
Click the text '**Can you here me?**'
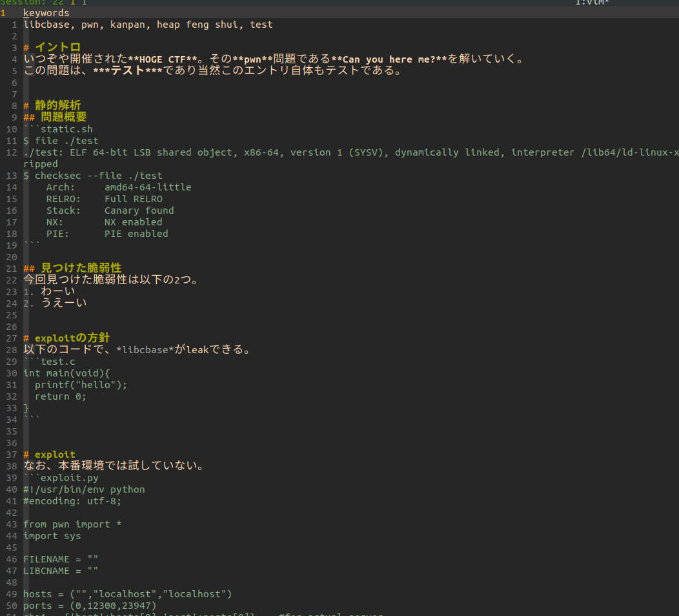coord(389,59)
